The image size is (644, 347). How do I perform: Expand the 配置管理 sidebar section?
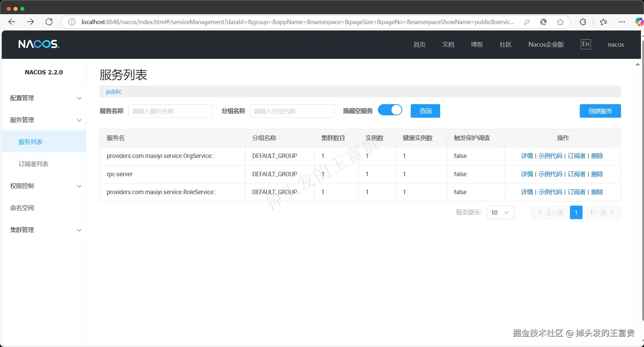[x=44, y=98]
